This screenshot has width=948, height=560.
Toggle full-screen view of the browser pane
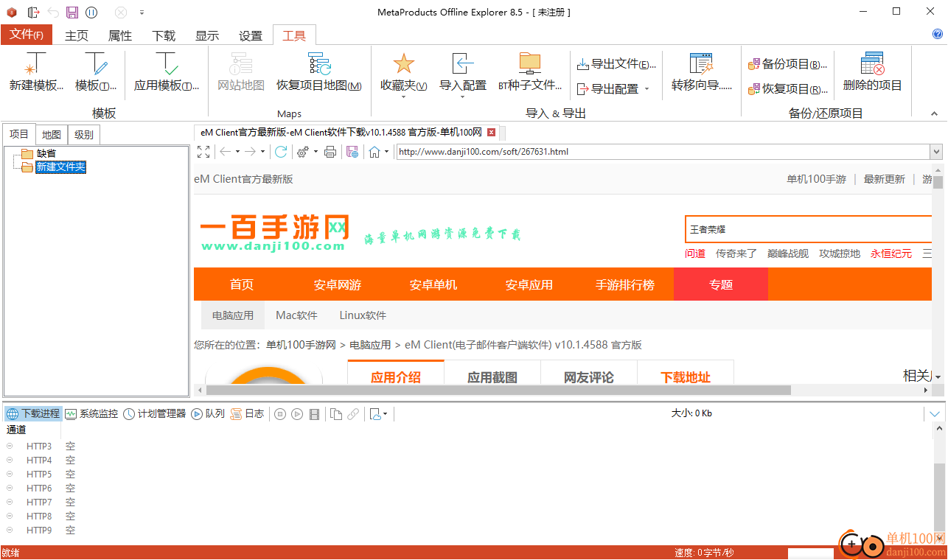tap(203, 152)
